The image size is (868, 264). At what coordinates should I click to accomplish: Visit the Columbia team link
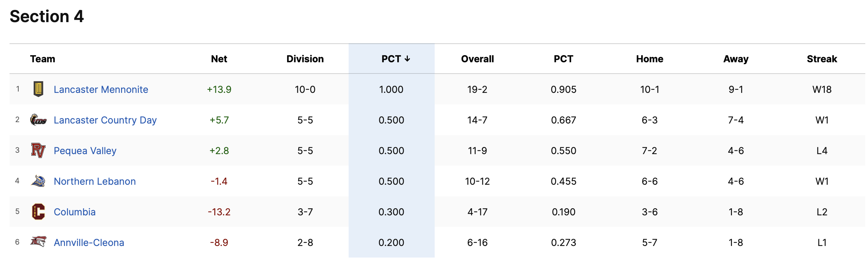click(x=74, y=212)
